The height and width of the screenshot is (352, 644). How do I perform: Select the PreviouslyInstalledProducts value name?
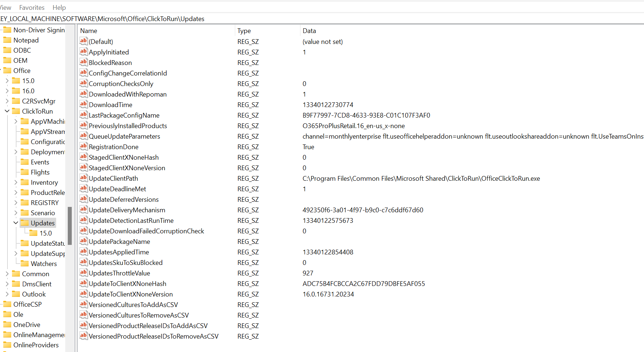[128, 126]
